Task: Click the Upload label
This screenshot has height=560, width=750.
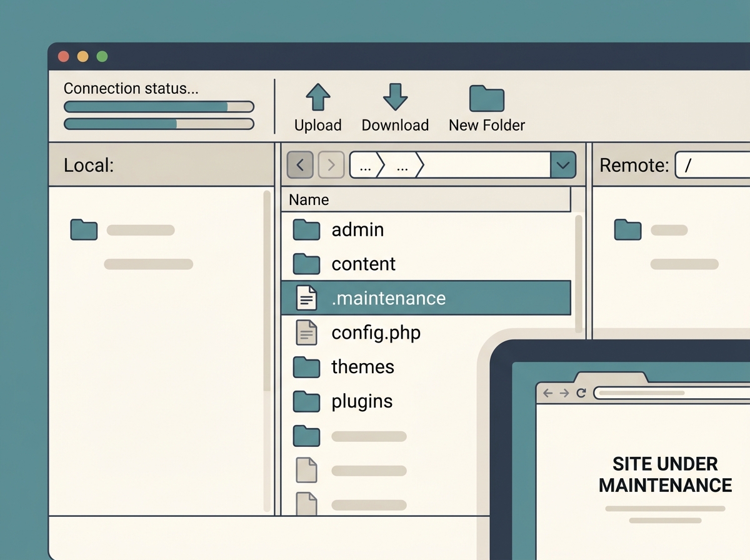Action: 317,125
